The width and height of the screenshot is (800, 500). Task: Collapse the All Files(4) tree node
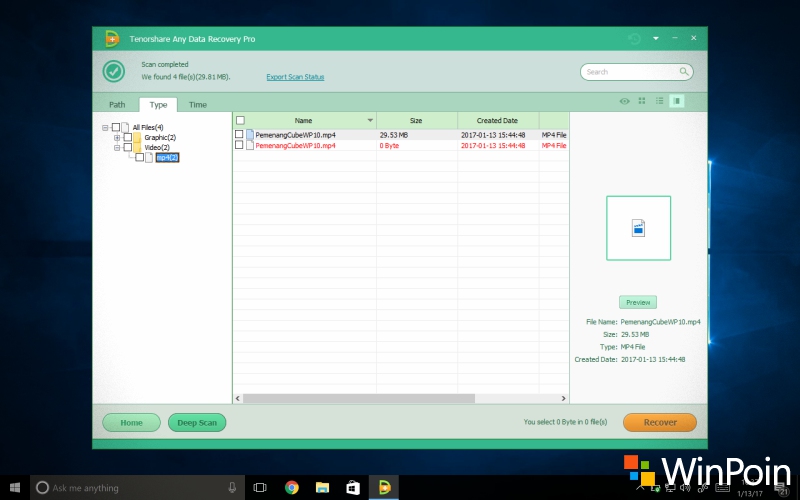pyautogui.click(x=105, y=128)
